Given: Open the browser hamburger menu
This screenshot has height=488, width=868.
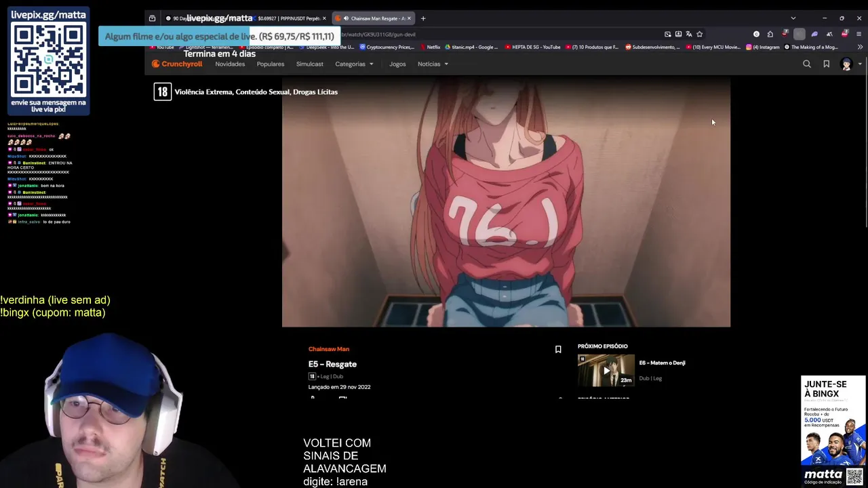Looking at the screenshot, I should [859, 34].
